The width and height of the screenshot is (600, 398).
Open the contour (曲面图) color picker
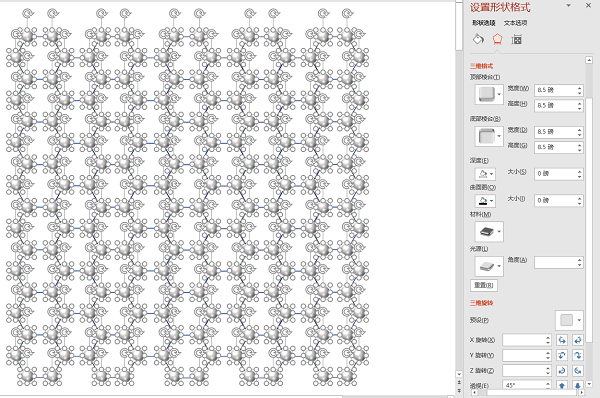[x=485, y=201]
